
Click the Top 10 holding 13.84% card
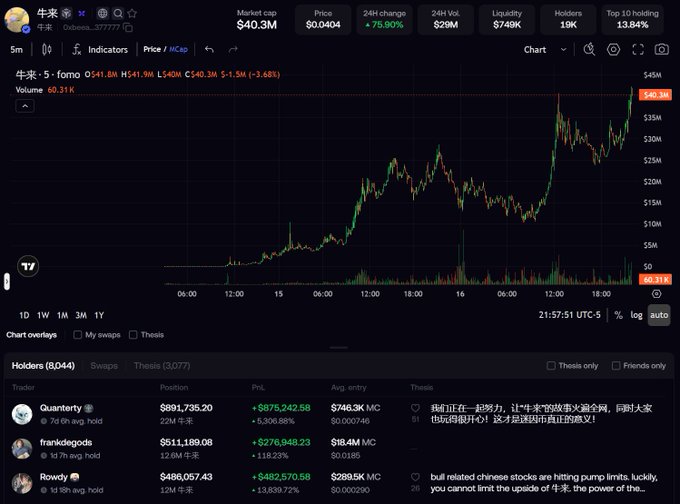tap(632, 20)
